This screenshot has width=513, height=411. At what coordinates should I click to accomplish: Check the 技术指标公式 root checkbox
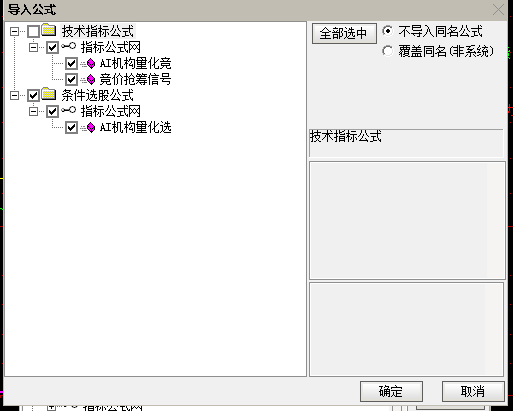[x=33, y=31]
